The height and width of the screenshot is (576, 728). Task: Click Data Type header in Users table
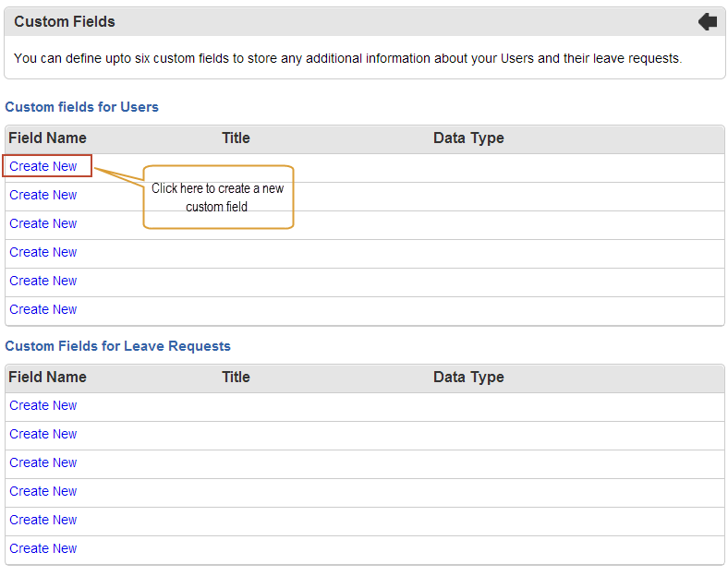pos(468,138)
